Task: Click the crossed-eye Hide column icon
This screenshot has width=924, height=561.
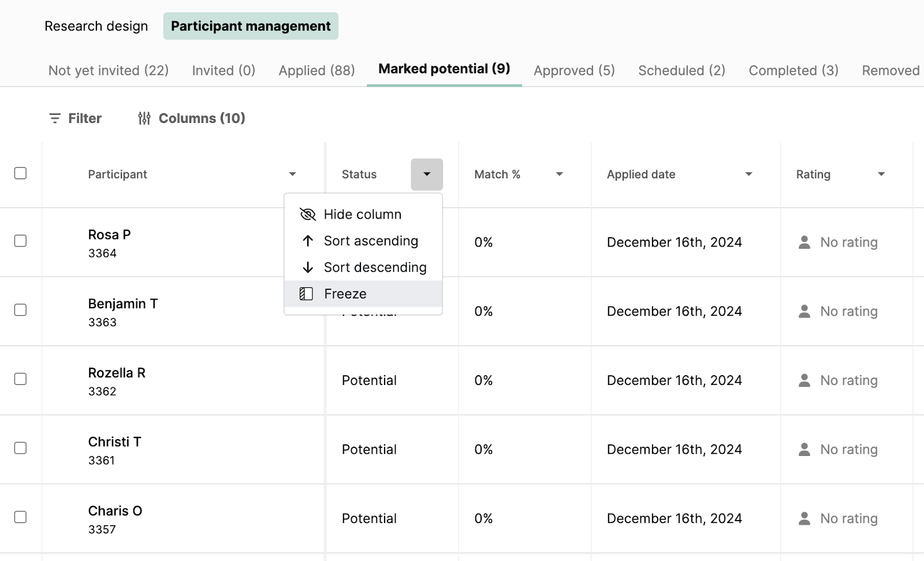Action: point(308,215)
